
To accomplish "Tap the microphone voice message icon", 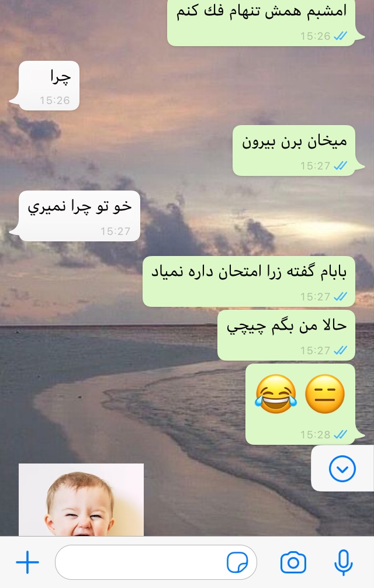I will [343, 562].
